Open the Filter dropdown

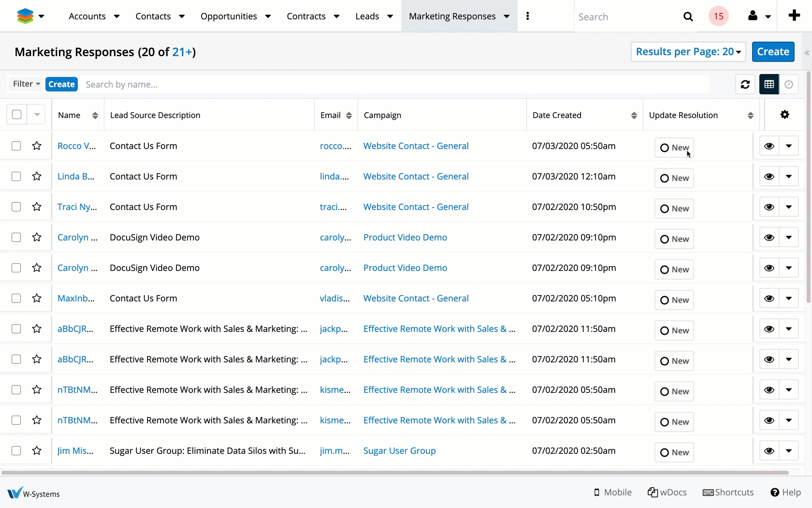(26, 84)
